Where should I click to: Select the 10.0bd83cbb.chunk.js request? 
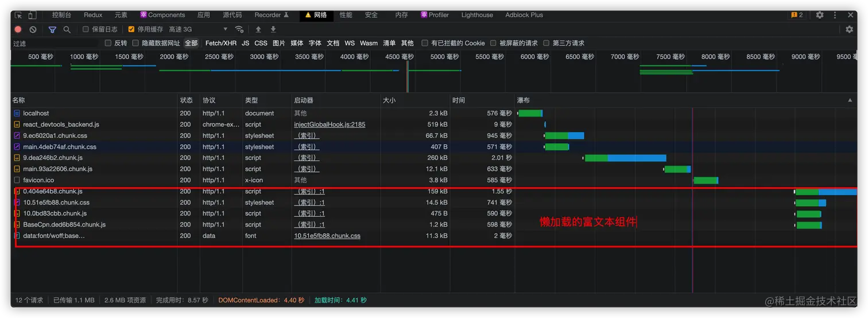click(55, 214)
